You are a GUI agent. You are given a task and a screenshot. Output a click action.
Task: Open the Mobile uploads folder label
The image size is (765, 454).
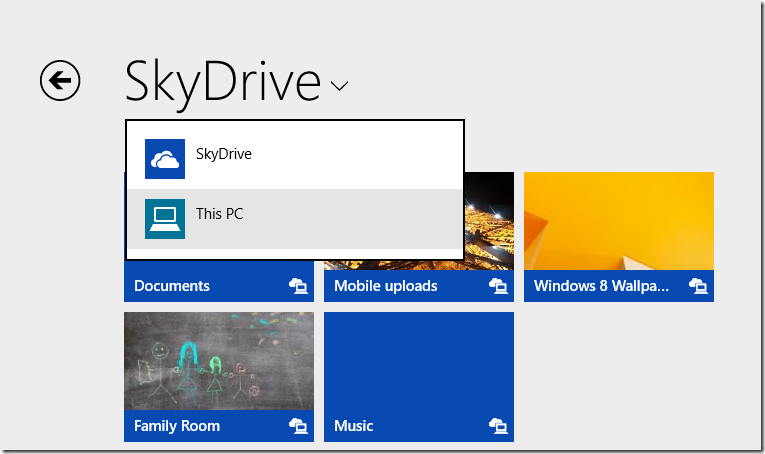tap(385, 286)
